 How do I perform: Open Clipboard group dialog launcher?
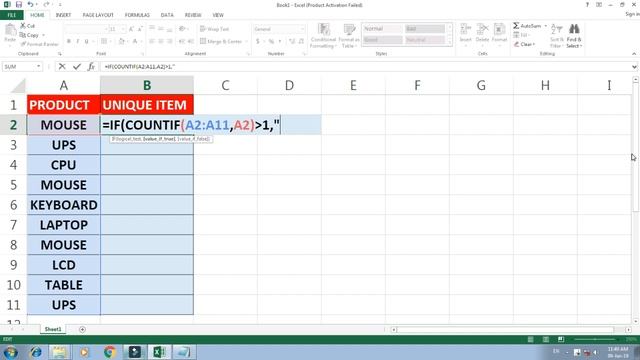(60, 54)
